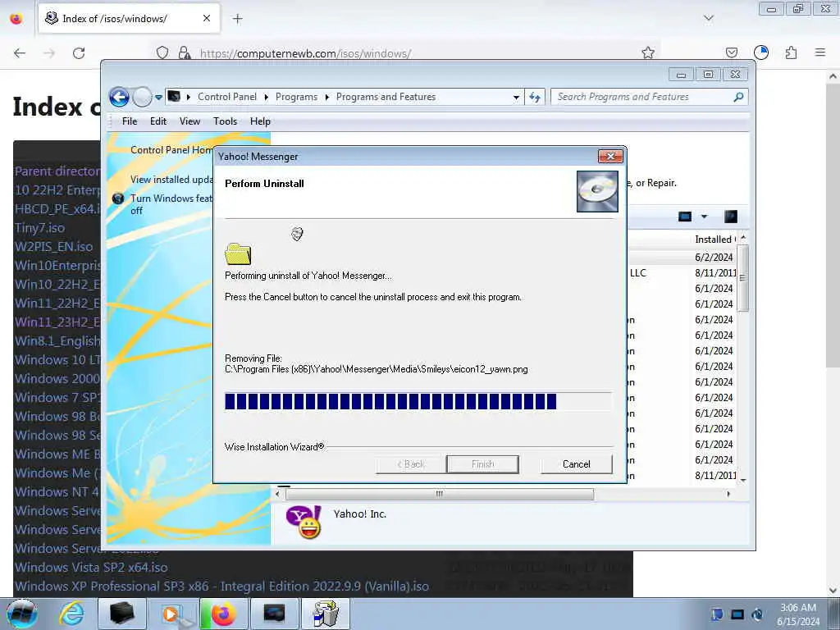Open the Firefox hamburger menu

pos(820,52)
